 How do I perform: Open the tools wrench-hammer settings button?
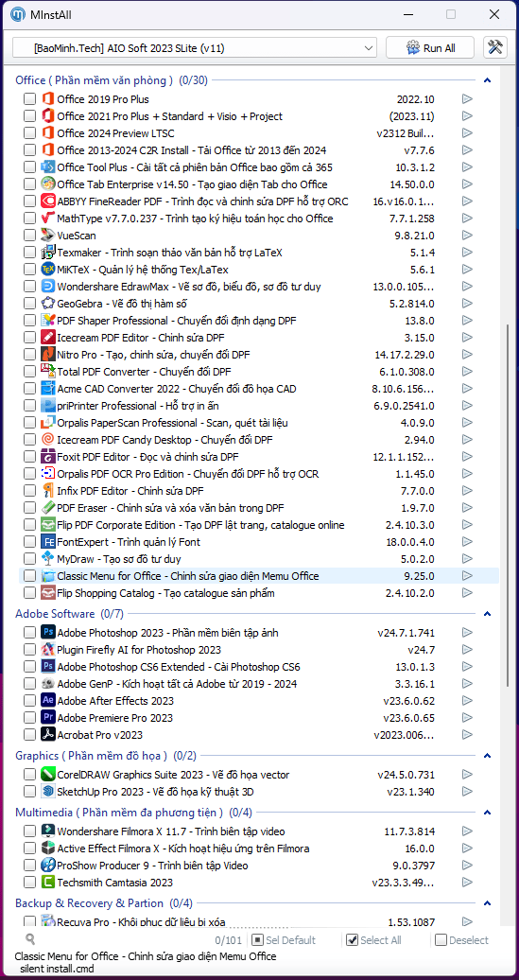point(496,48)
